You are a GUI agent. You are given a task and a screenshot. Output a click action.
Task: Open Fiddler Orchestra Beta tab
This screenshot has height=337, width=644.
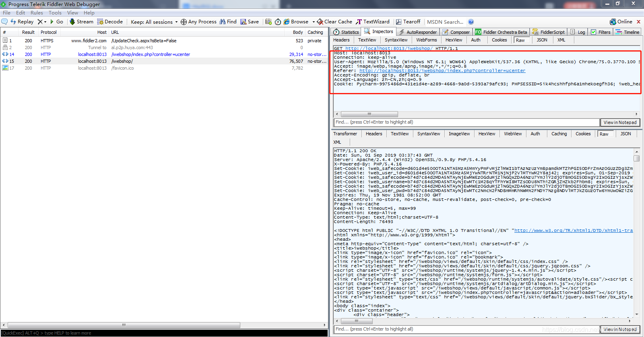point(501,32)
